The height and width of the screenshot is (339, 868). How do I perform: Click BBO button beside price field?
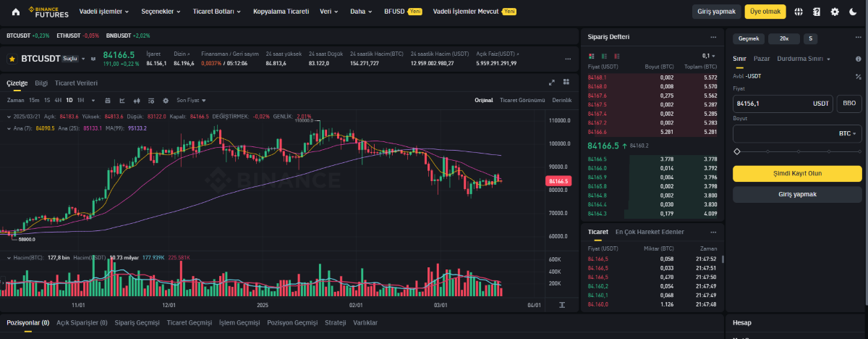849,104
